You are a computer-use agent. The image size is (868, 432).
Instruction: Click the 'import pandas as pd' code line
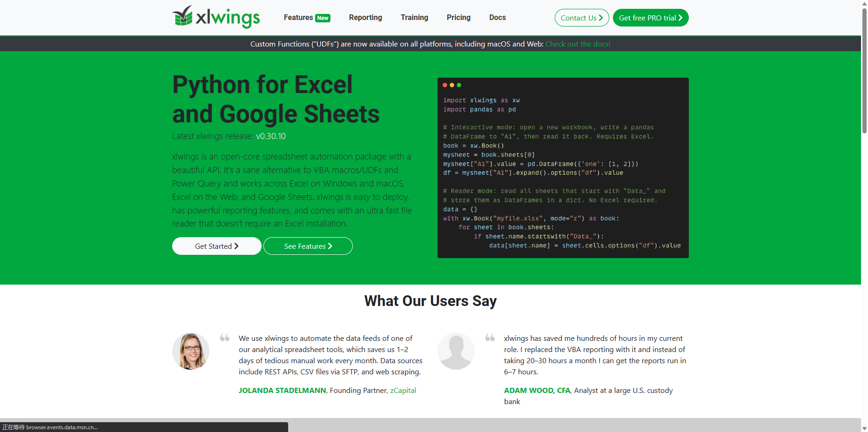pos(479,110)
